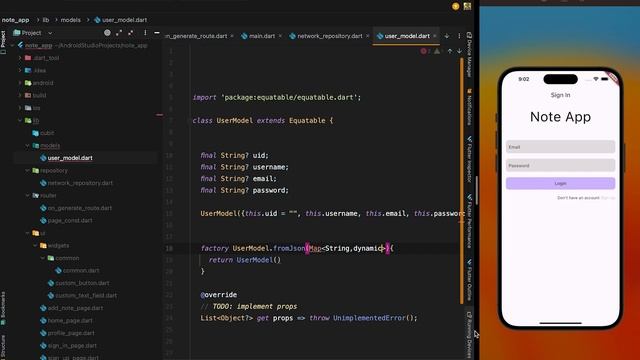Open editor tabs more options menu

(x=459, y=36)
